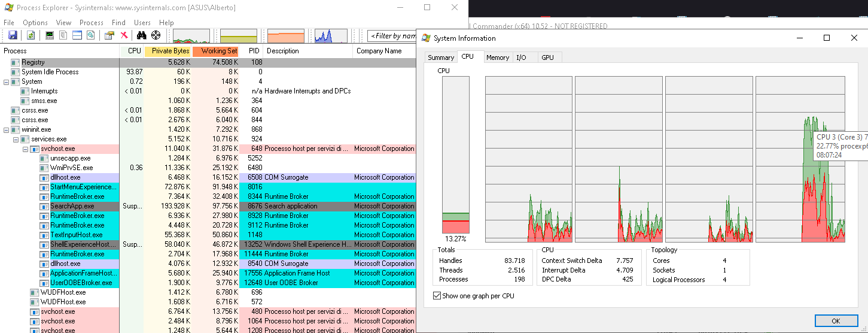868x333 pixels.
Task: Click the Refresh Now toolbar icon
Action: click(31, 35)
